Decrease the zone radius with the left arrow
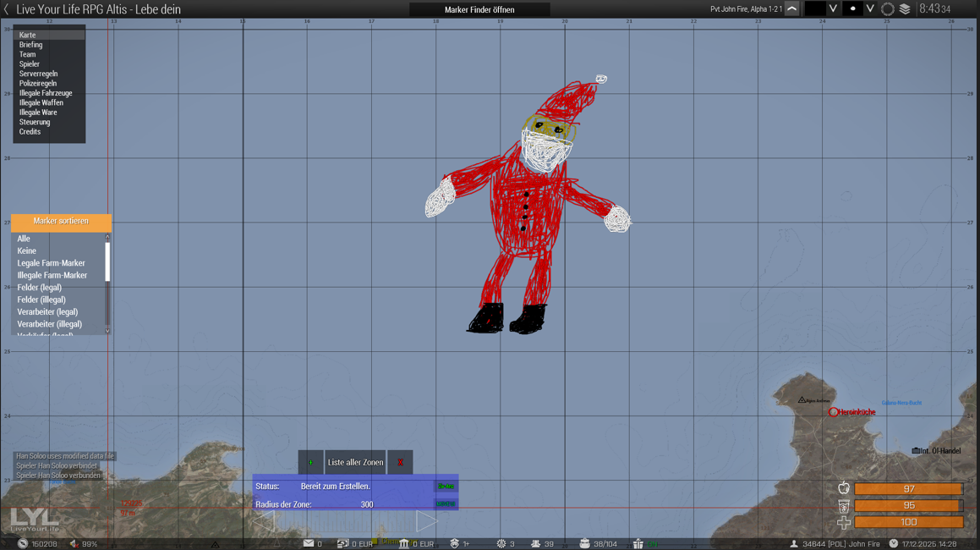 click(x=265, y=521)
